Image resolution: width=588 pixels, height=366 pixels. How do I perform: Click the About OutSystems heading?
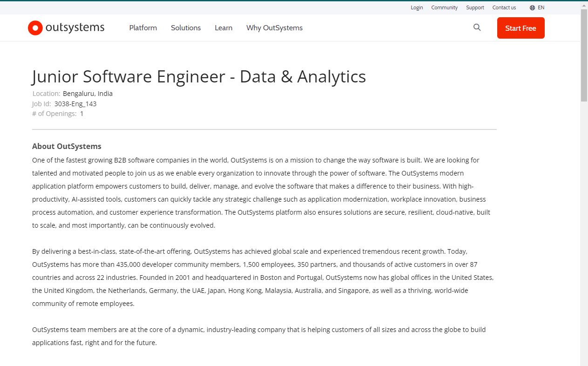(x=67, y=146)
